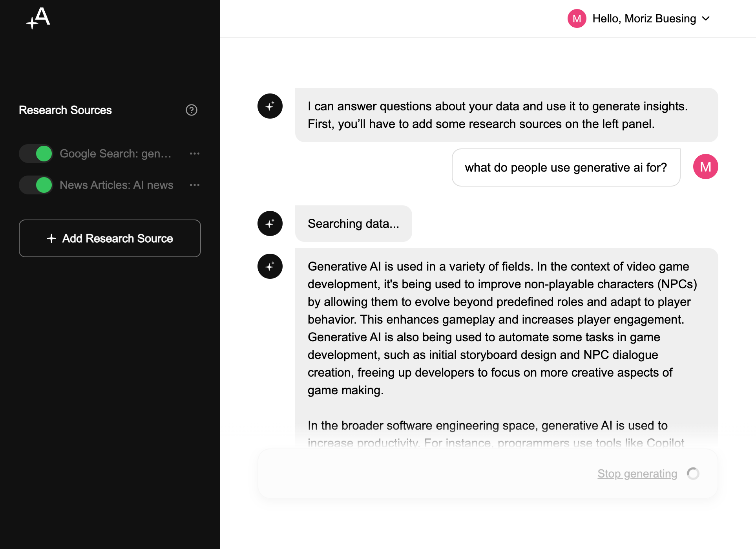Select the Google Search source label
Viewport: 756px width, 549px height.
pos(115,154)
